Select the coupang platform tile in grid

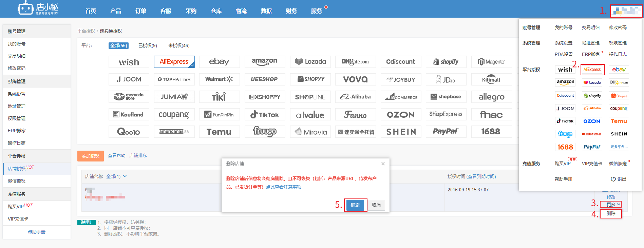(174, 114)
